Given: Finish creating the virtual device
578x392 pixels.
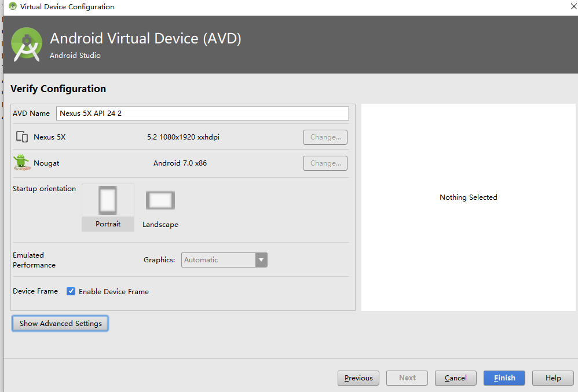Looking at the screenshot, I should [504, 378].
